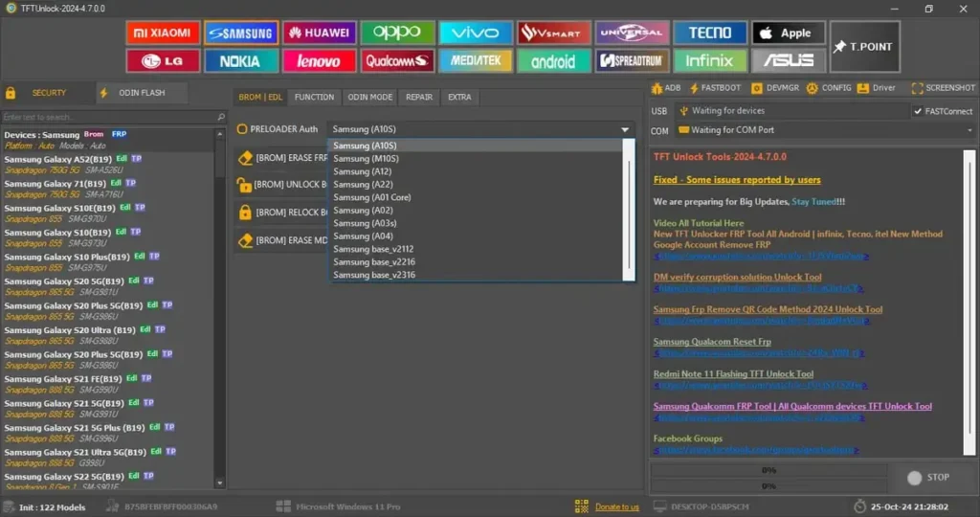The height and width of the screenshot is (517, 980).
Task: Click the [BROM] ERASE FRP button
Action: (282, 158)
